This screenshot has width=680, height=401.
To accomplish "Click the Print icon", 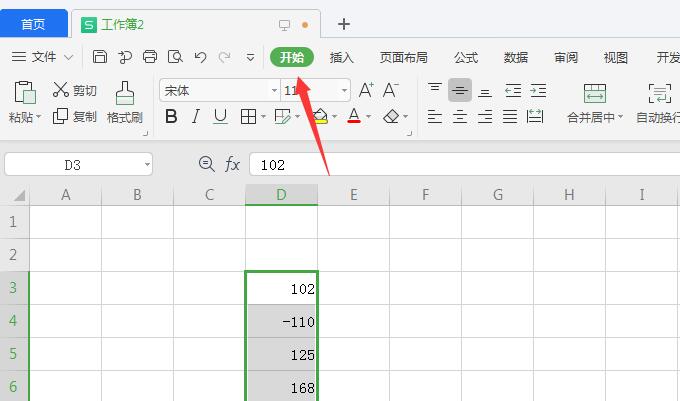I will click(x=150, y=57).
